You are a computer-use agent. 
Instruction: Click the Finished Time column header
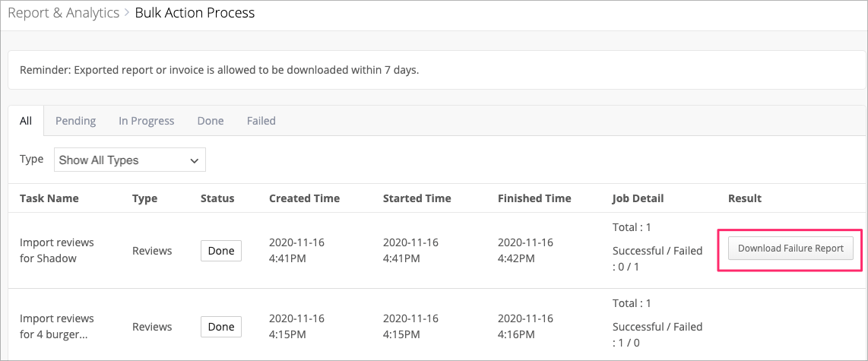pos(534,198)
